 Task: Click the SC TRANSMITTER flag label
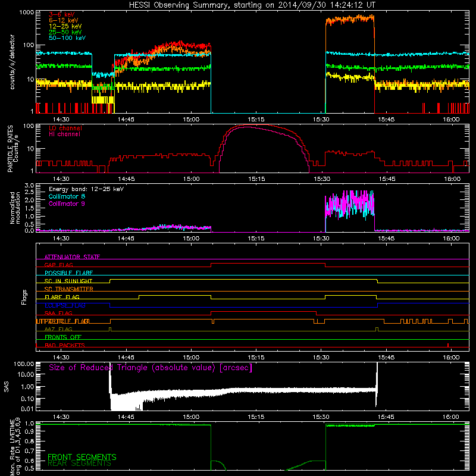point(68,289)
